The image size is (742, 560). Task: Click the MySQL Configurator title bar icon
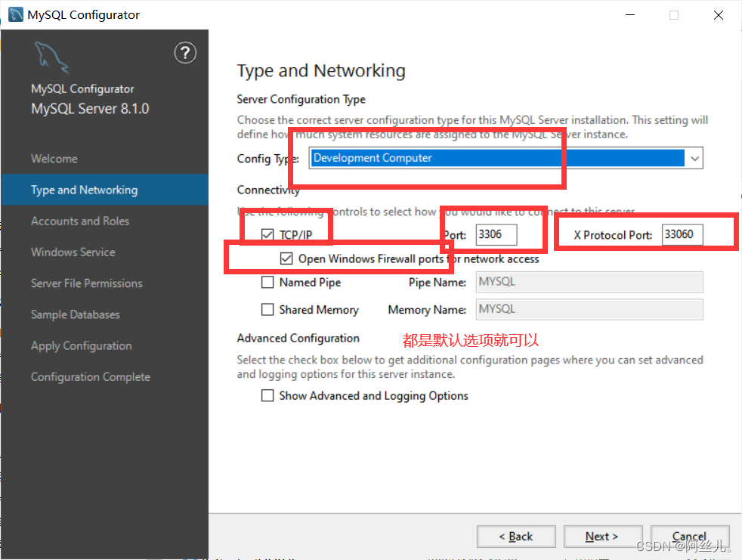tap(16, 14)
